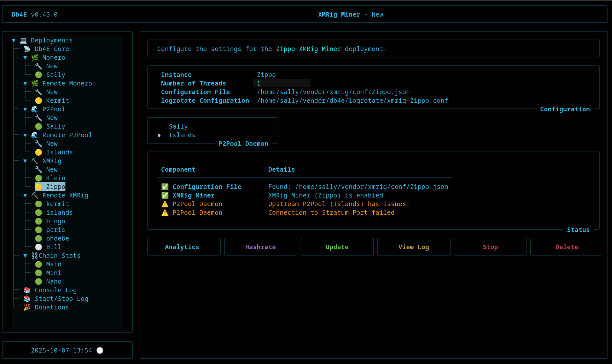Viewport: 612px width, 364px height.
Task: Click the wave icon beside Remote P2Pool
Action: (35, 135)
